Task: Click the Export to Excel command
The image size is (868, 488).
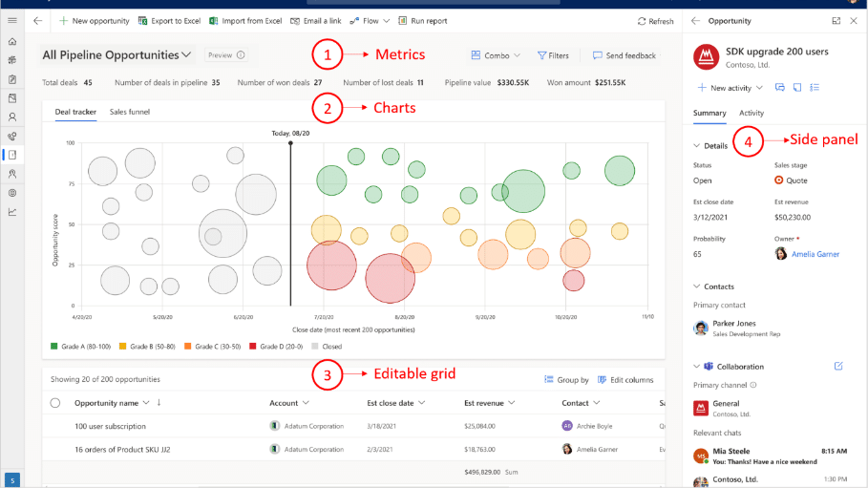Action: (169, 20)
